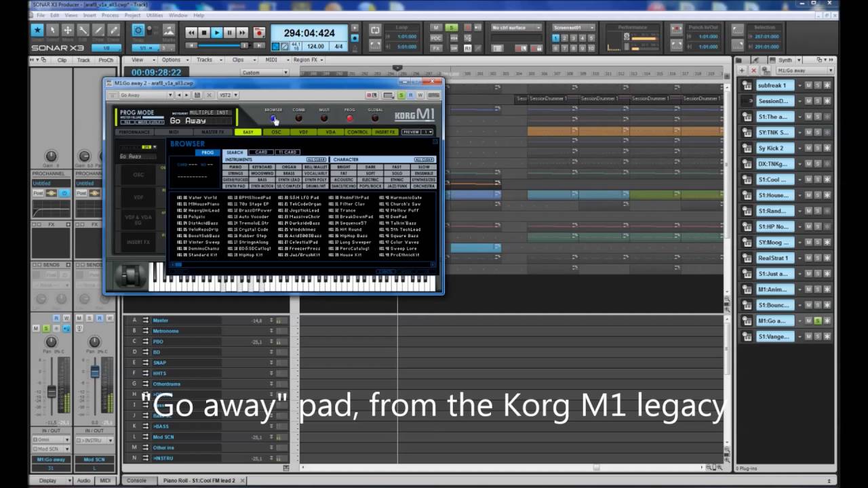Adjust the Mod SCN channel volume fader
This screenshot has height=488, width=868.
click(95, 371)
